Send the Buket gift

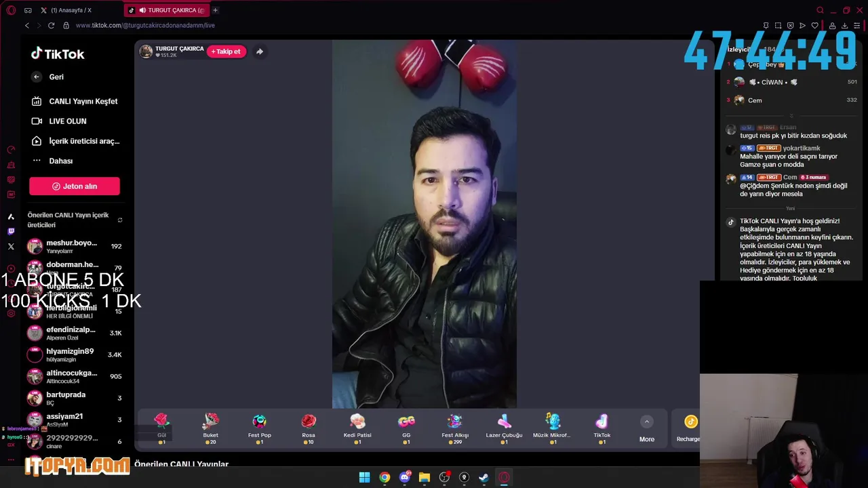point(211,428)
